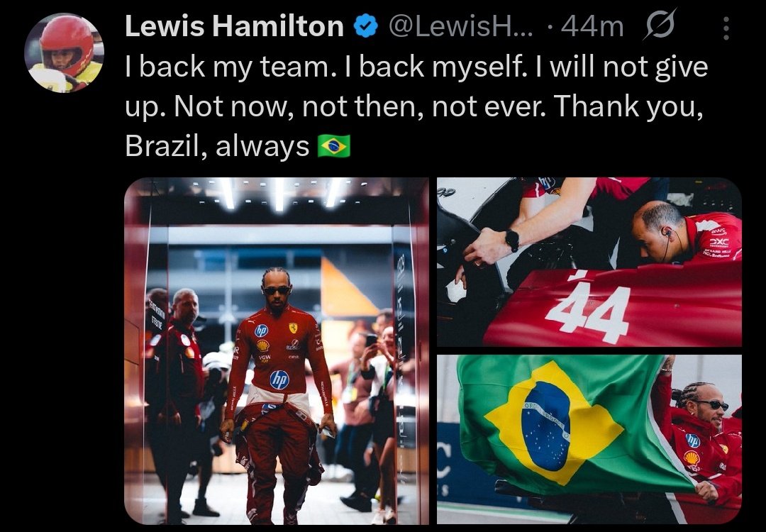766x532 pixels.
Task: Click the blue globe on the waving flag
Action: coord(545,426)
